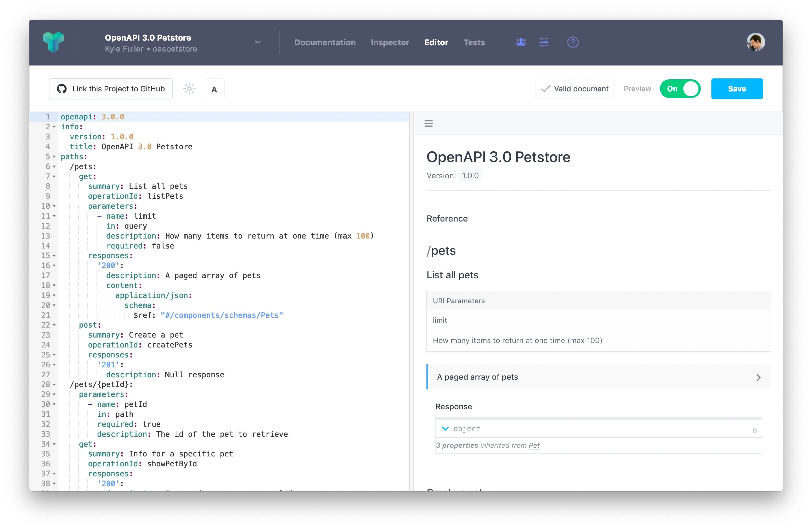Click the hamburger menu icon in editor
Screen dimensions: 812x530
pos(428,123)
